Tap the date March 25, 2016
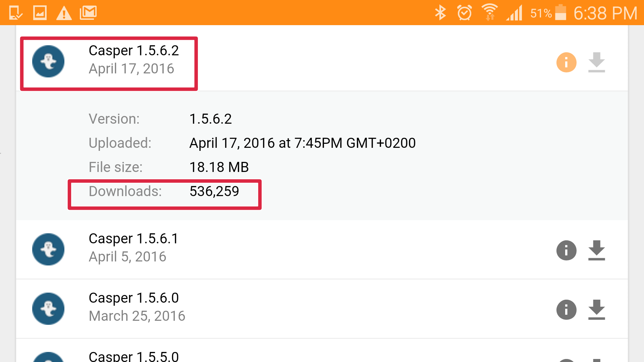Image resolution: width=644 pixels, height=362 pixels. pyautogui.click(x=137, y=316)
